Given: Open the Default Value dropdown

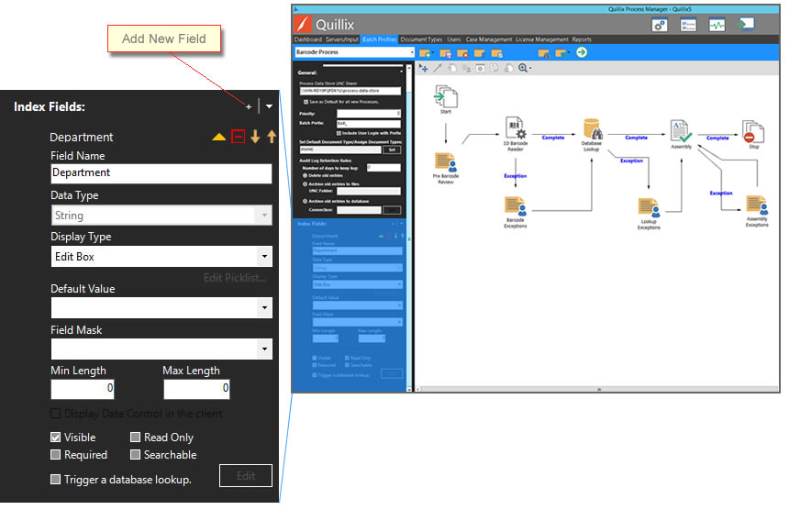Looking at the screenshot, I should [264, 308].
